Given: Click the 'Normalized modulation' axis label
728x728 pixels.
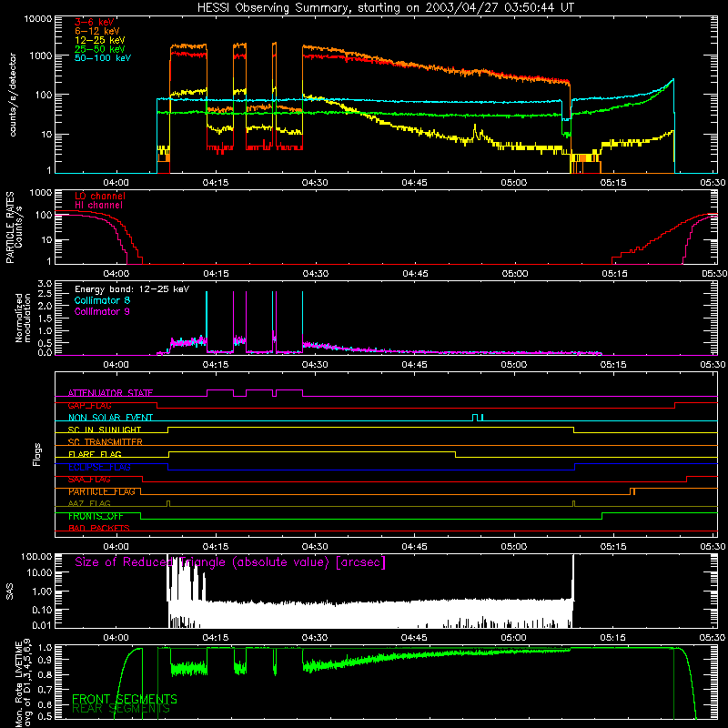Looking at the screenshot, I should click(23, 318).
